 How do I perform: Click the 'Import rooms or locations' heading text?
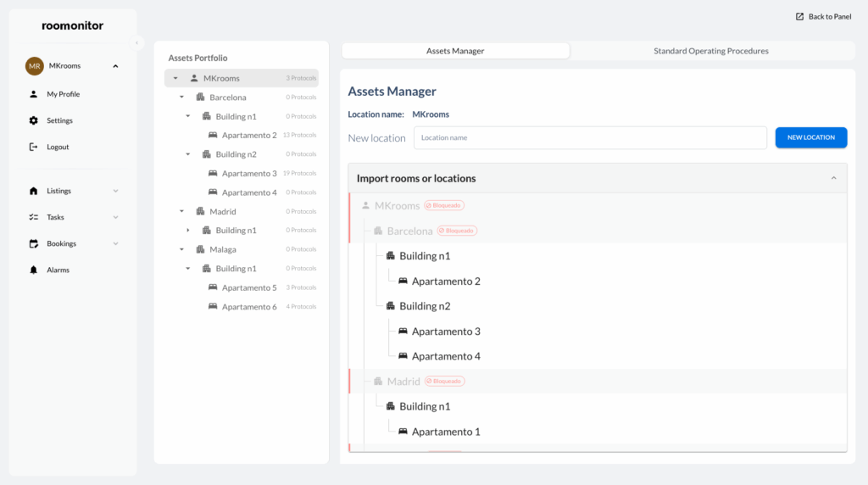click(416, 178)
